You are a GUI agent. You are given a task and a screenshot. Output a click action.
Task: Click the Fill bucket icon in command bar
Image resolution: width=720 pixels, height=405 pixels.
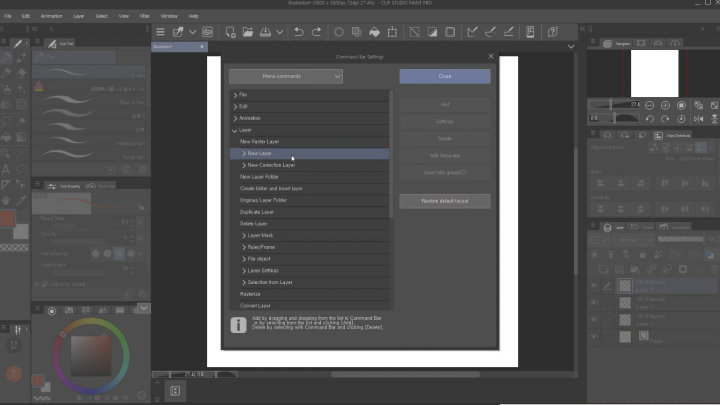375,32
